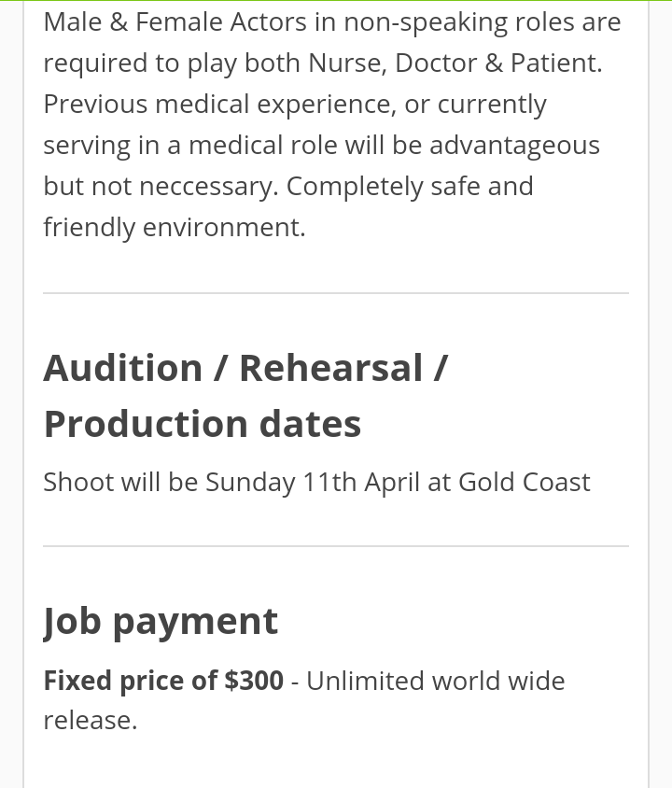The width and height of the screenshot is (672, 788).
Task: Click the "11th April" date text
Action: click(x=361, y=482)
